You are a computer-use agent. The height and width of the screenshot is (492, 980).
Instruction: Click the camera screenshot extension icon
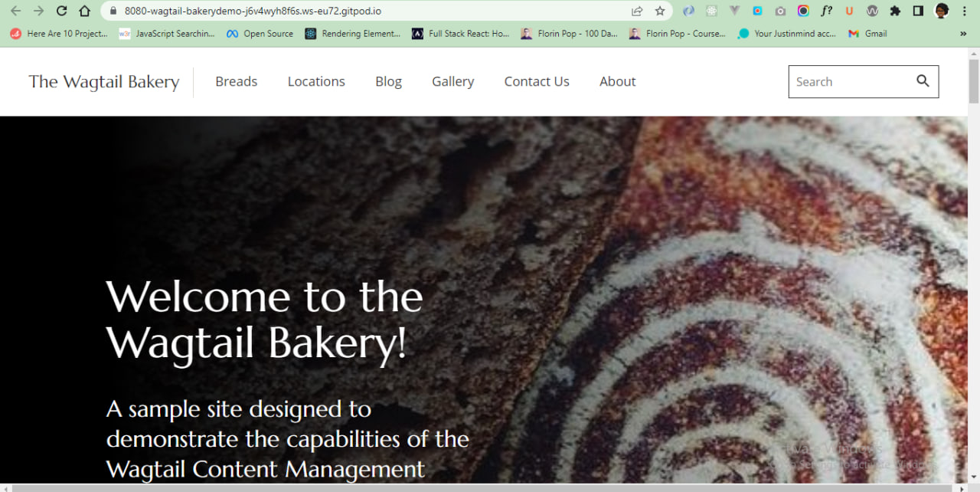pyautogui.click(x=780, y=11)
